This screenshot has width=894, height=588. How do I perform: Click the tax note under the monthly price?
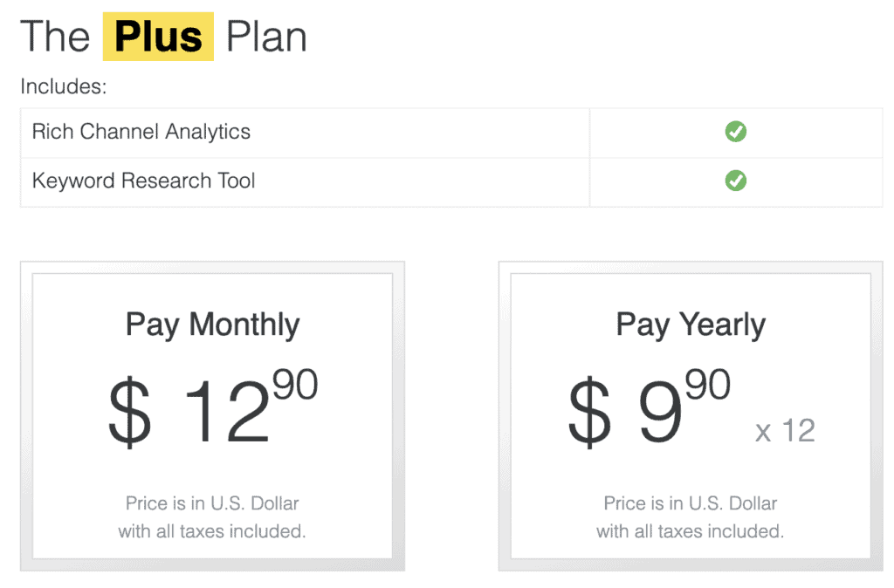click(x=212, y=517)
